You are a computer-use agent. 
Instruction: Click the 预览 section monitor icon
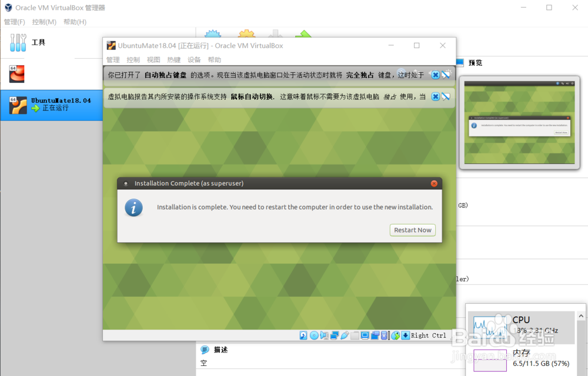[x=460, y=62]
